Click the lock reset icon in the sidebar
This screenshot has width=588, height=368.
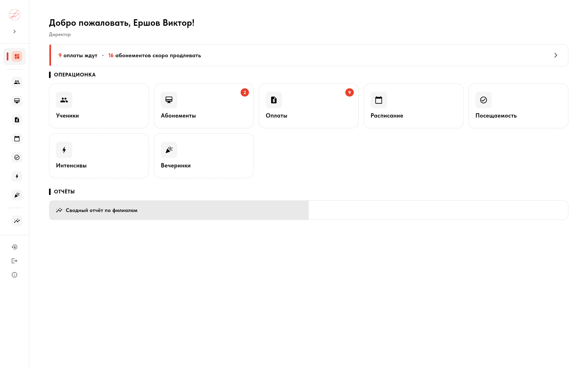[14, 247]
